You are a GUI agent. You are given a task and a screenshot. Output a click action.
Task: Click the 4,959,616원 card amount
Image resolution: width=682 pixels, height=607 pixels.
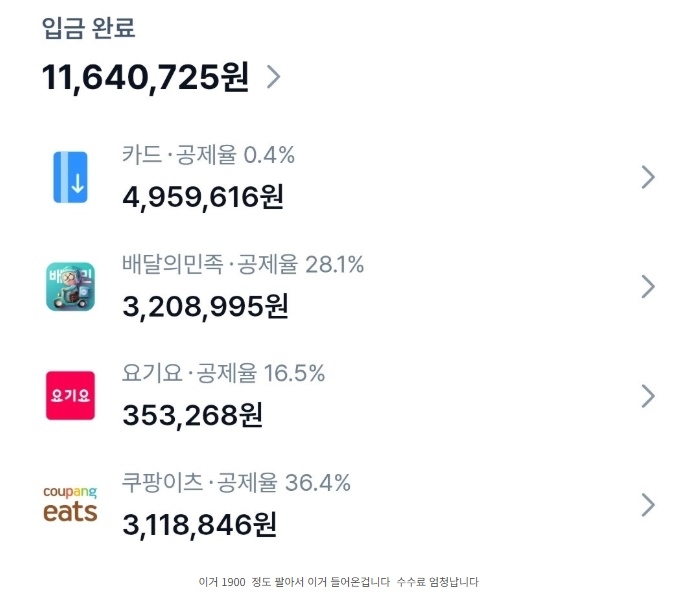(x=203, y=196)
